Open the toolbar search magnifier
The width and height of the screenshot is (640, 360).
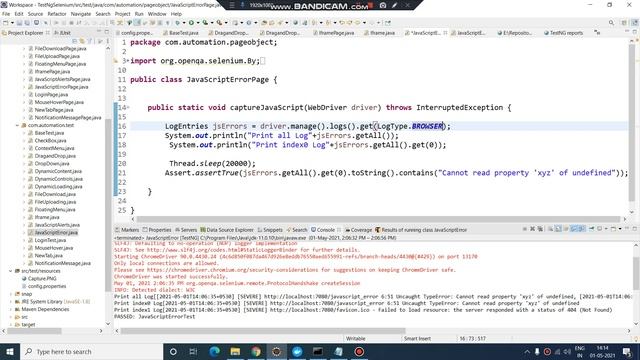click(x=611, y=23)
